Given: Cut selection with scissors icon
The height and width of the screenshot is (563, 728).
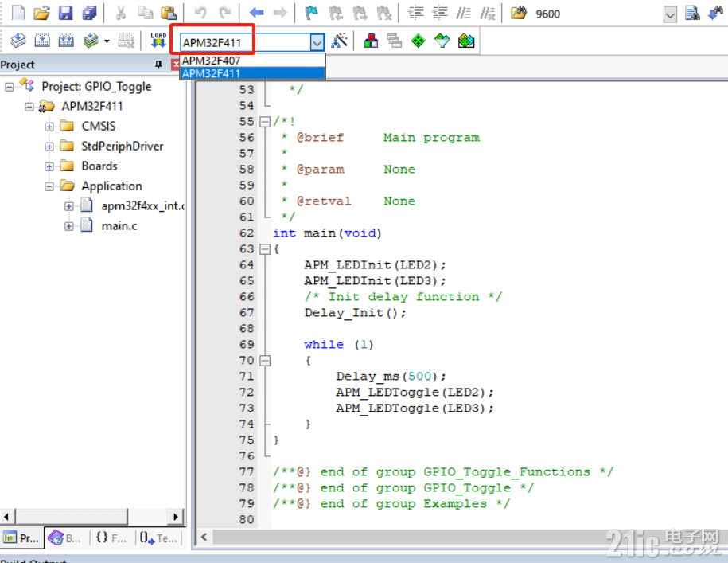Looking at the screenshot, I should point(121,13).
